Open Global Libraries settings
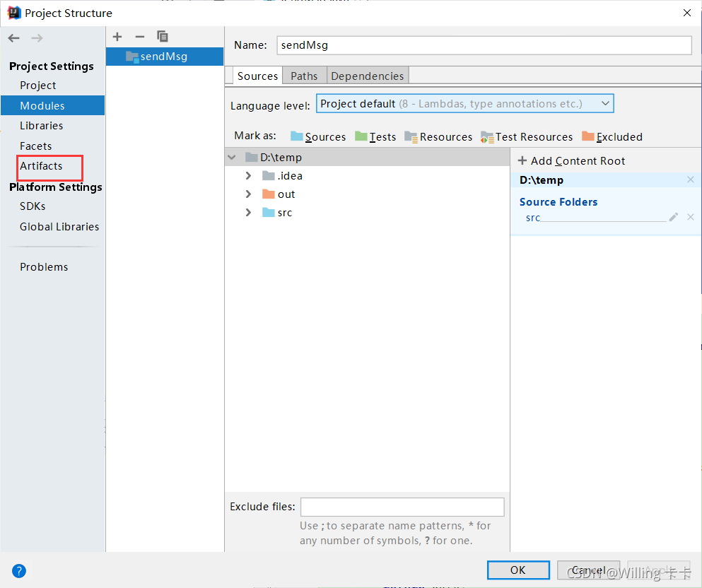702x588 pixels. click(x=59, y=227)
